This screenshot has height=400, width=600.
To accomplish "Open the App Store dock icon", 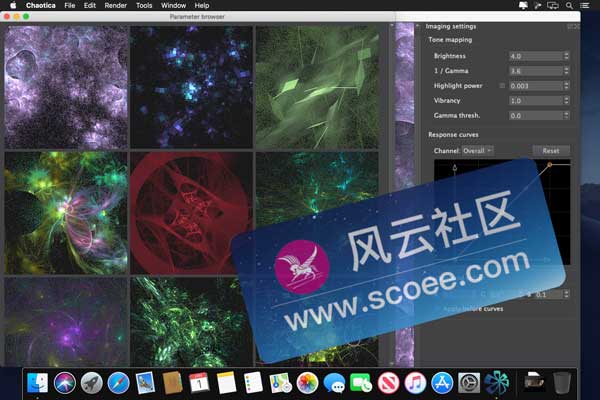I will [x=442, y=382].
